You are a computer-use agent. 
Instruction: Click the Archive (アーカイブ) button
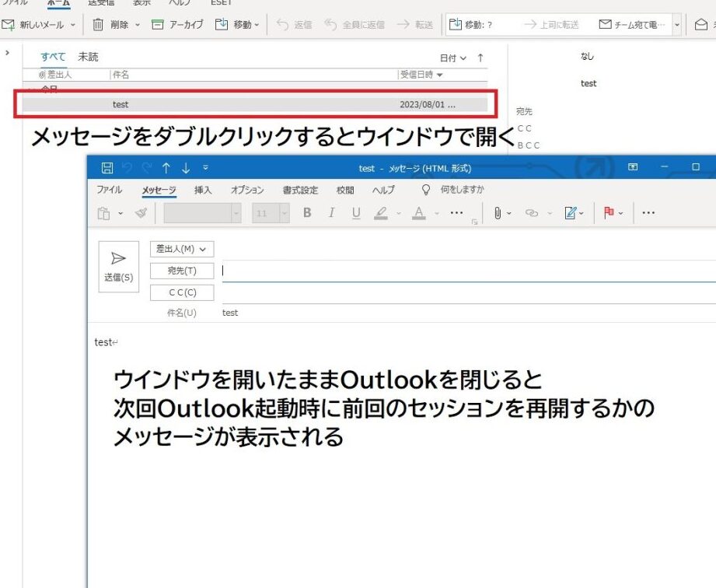tap(177, 25)
